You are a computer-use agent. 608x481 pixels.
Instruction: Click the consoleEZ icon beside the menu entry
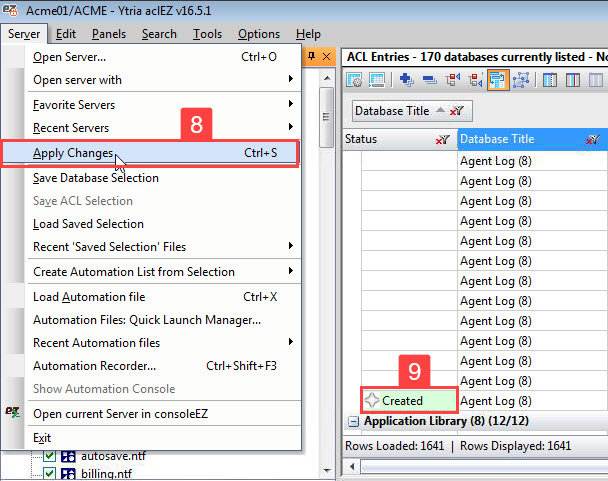click(x=14, y=413)
